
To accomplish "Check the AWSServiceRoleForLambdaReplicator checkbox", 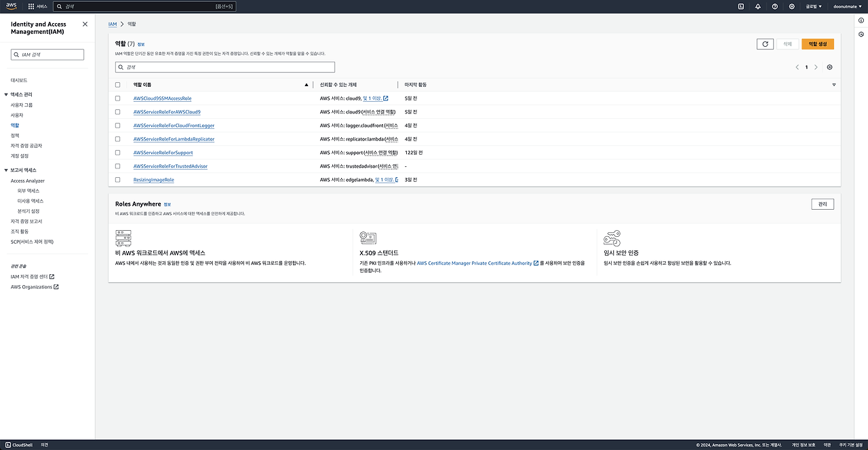I will pyautogui.click(x=118, y=139).
